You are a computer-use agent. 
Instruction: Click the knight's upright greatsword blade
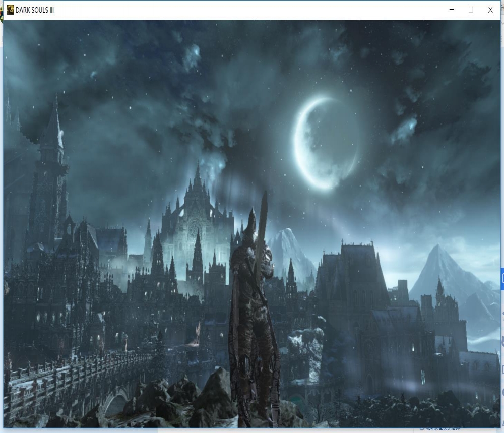[262, 232]
